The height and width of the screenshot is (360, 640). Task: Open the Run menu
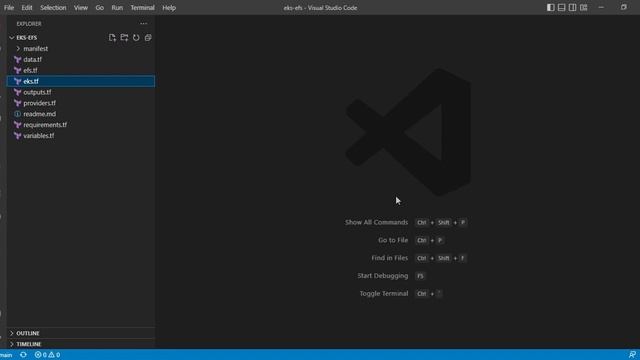click(117, 8)
